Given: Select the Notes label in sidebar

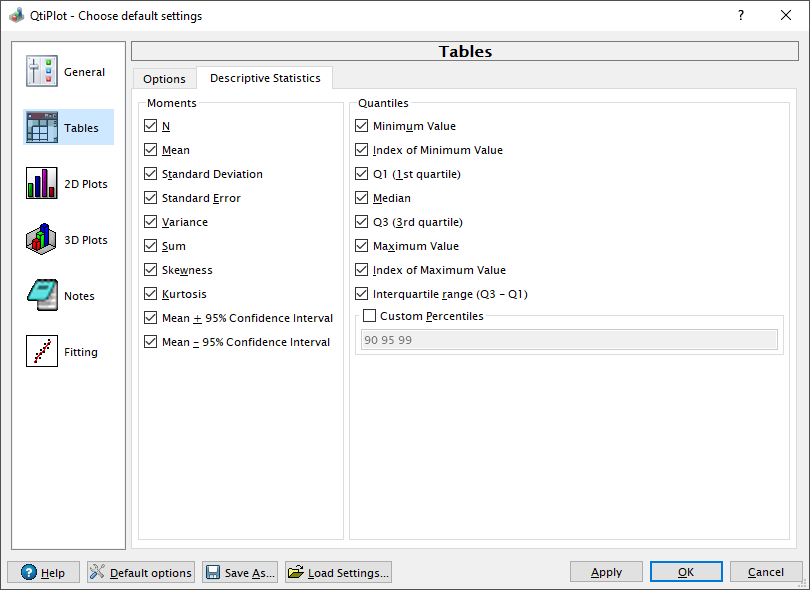Looking at the screenshot, I should [79, 296].
